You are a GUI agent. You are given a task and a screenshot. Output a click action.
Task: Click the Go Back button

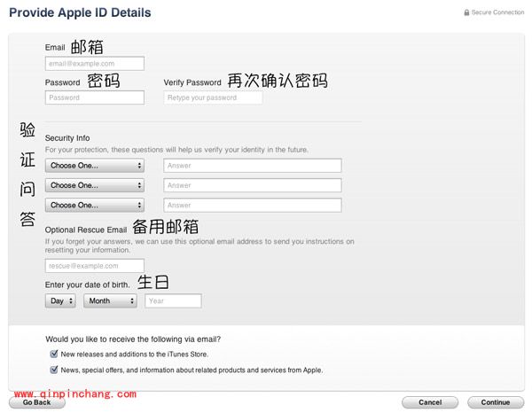point(37,402)
